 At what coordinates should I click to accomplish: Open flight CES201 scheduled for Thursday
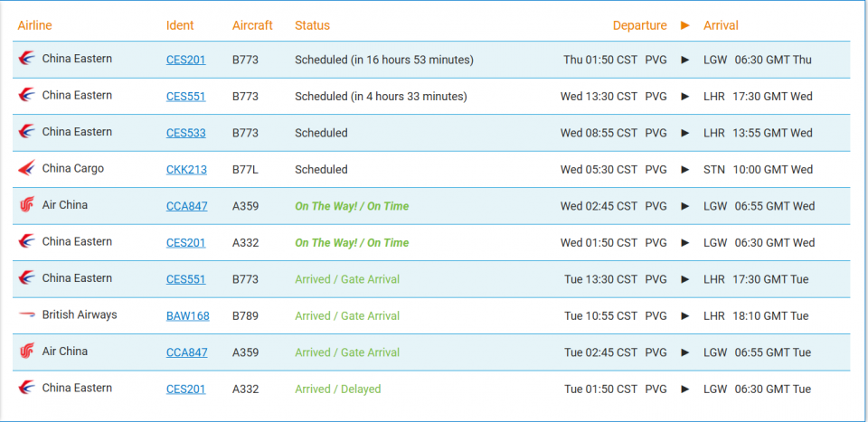[x=185, y=60]
